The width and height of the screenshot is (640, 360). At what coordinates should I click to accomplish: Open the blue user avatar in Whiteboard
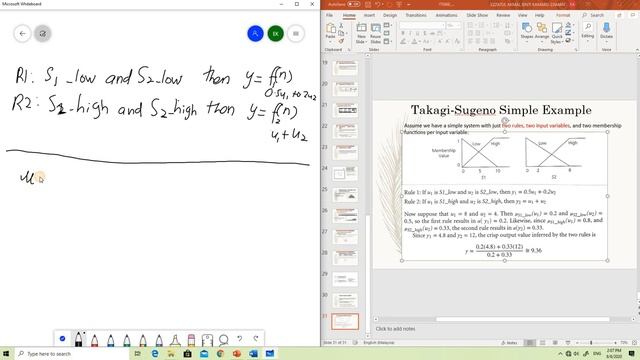pos(256,33)
